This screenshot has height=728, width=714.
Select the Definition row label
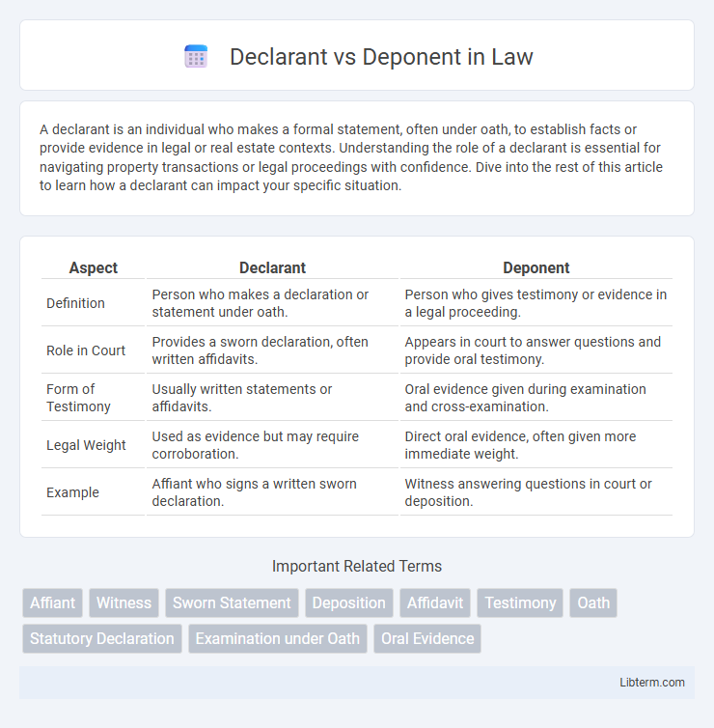75,303
